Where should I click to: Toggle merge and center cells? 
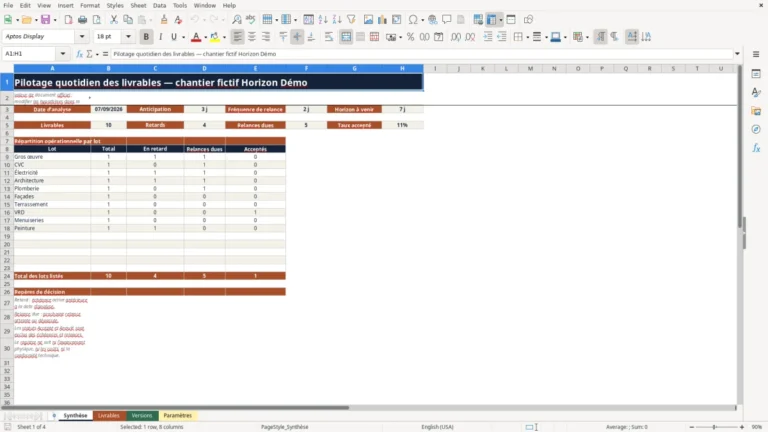[x=346, y=37]
